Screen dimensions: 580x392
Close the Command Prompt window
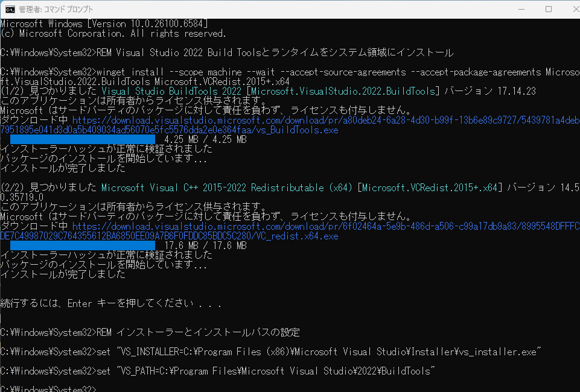575,9
